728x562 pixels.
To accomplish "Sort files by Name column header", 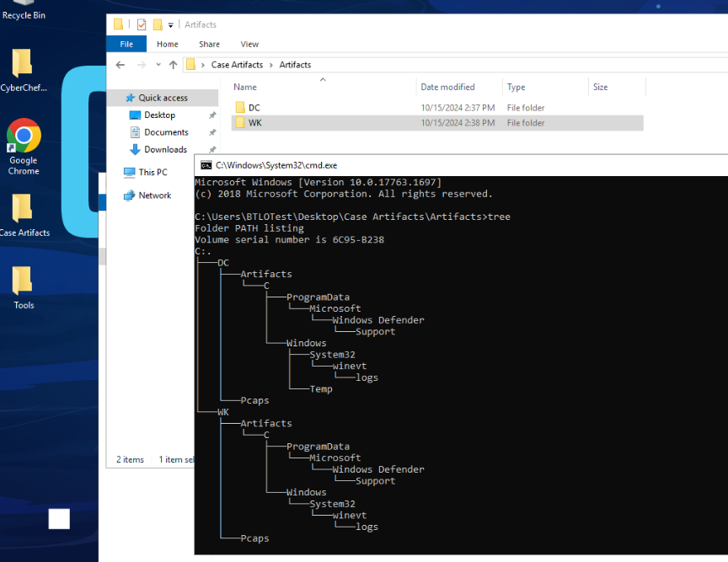I will click(x=245, y=87).
